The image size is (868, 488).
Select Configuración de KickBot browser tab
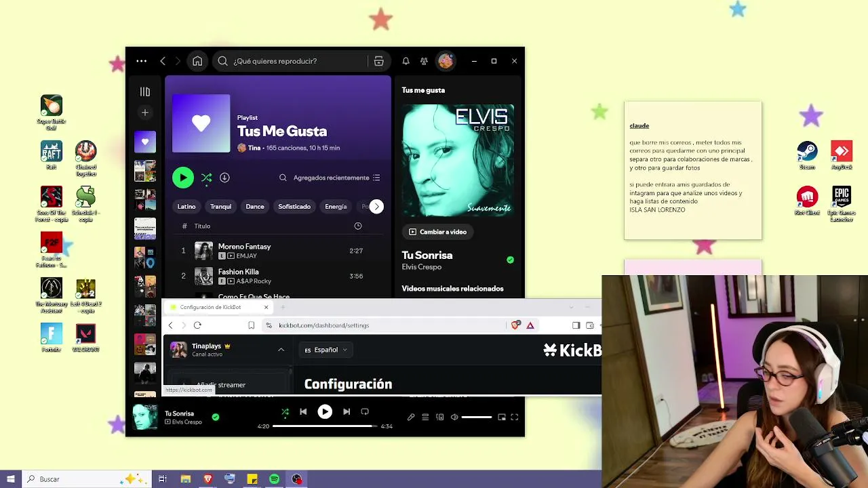coord(219,307)
